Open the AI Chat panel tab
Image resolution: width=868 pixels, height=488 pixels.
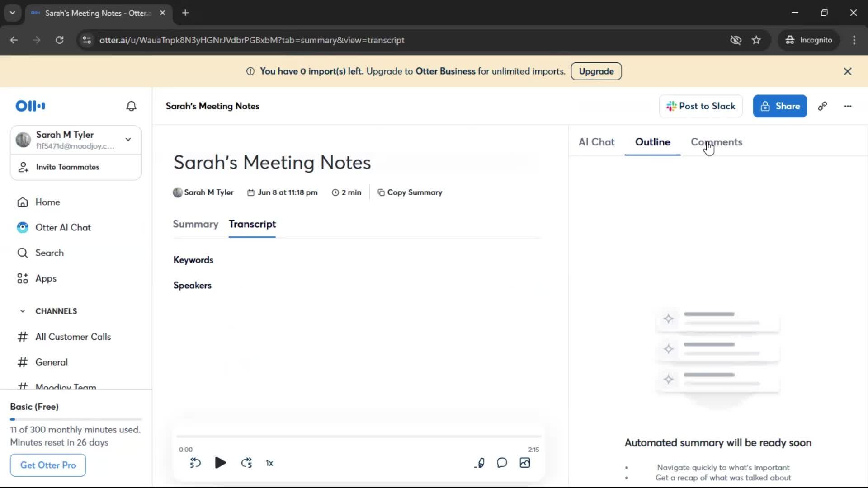[x=596, y=142]
